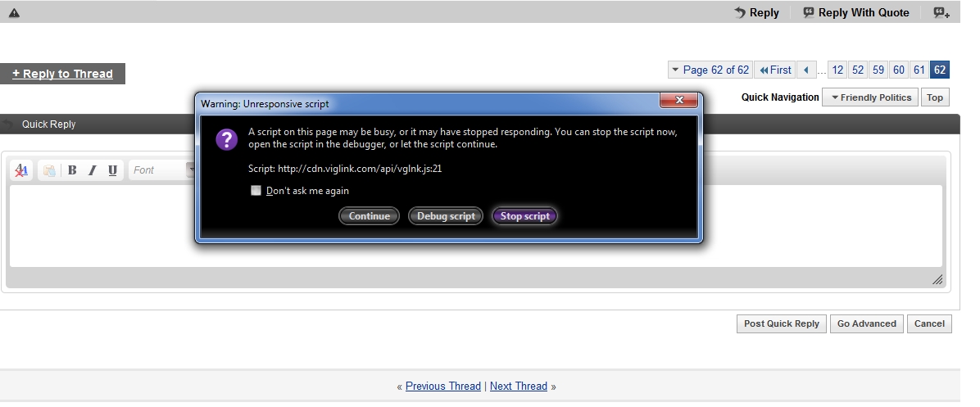Click the Debug script button
This screenshot has height=407, width=980.
(x=446, y=216)
